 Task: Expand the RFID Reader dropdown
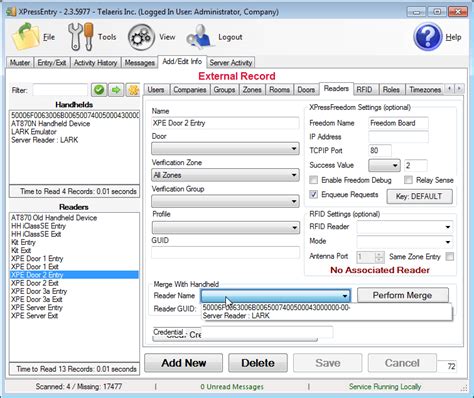pyautogui.click(x=405, y=227)
